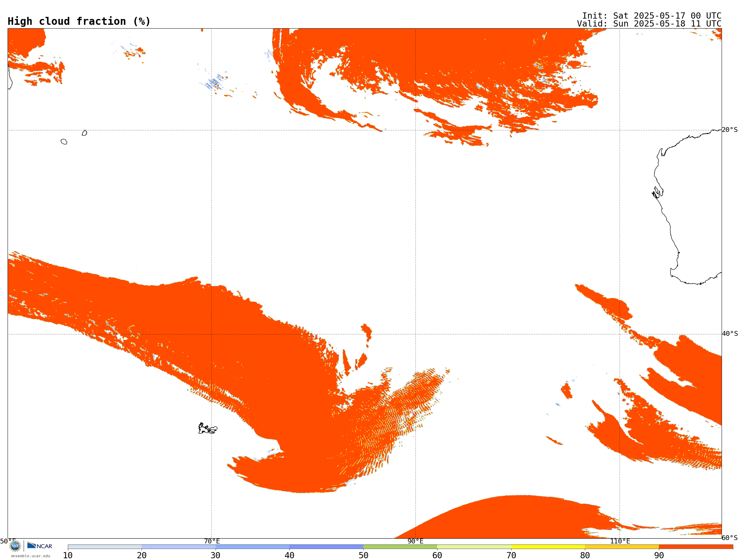The height and width of the screenshot is (560, 744).
Task: Select the blue 30-40 colorbar segment
Action: tap(252, 547)
